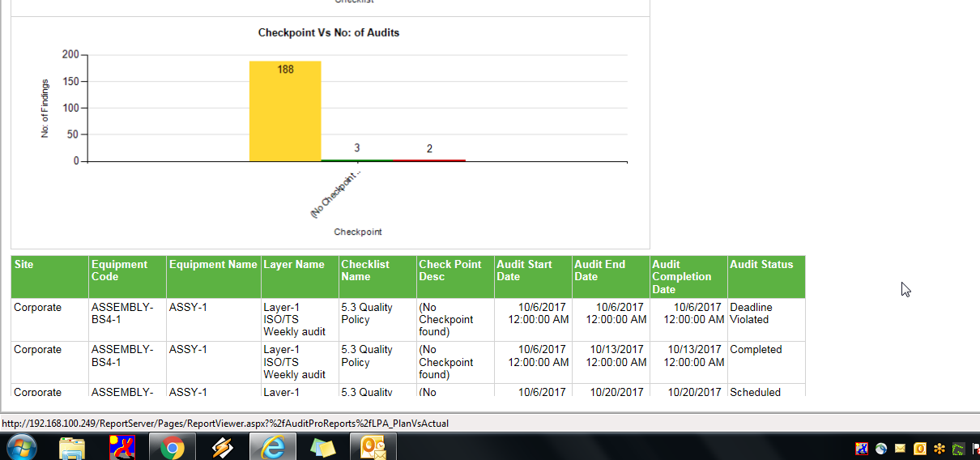
Task: Click the Site column header
Action: [x=49, y=277]
